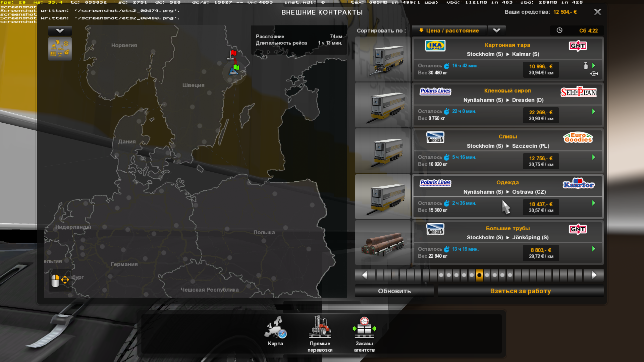Expand green arrow on Картонная тара job
The image size is (644, 362).
click(594, 66)
